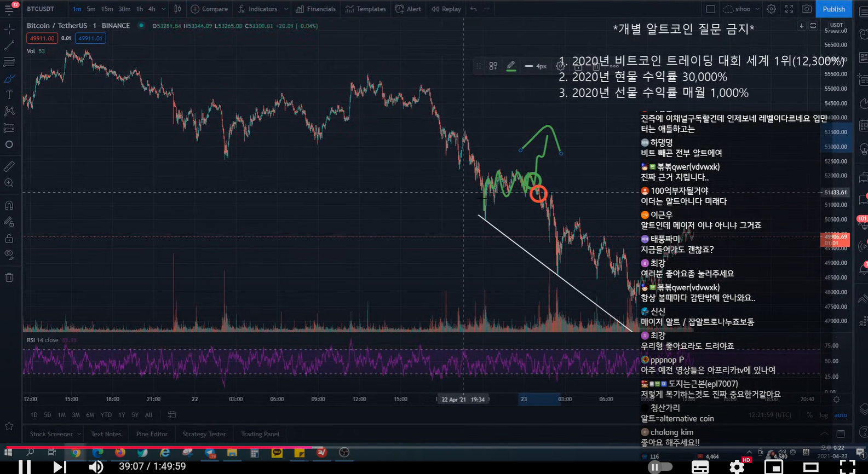
Task: Select the 5D date range
Action: [x=48, y=415]
